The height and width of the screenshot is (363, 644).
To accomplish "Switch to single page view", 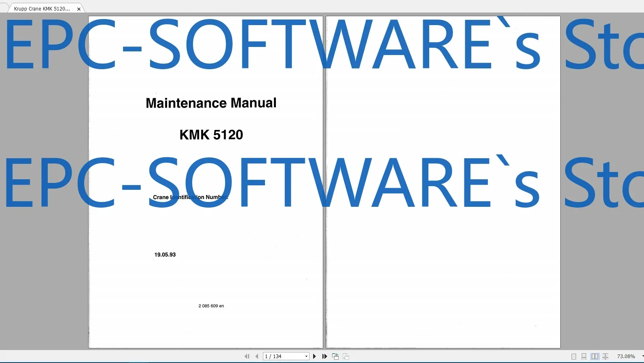I will click(x=574, y=357).
